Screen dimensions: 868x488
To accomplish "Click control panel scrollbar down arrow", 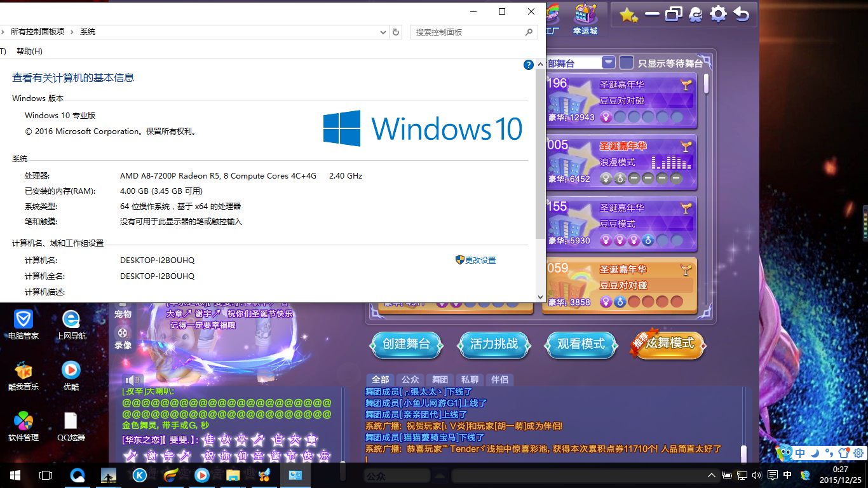I will pos(540,297).
